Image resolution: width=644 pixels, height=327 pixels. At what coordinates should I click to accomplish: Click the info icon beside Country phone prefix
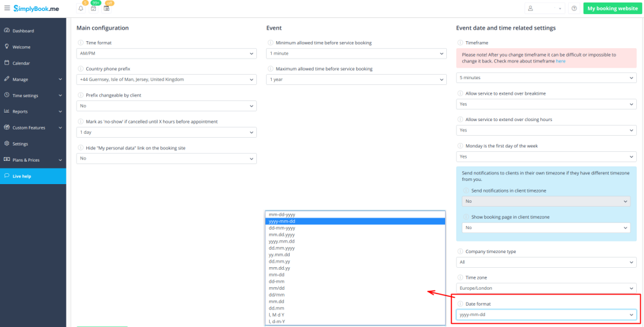tap(80, 68)
